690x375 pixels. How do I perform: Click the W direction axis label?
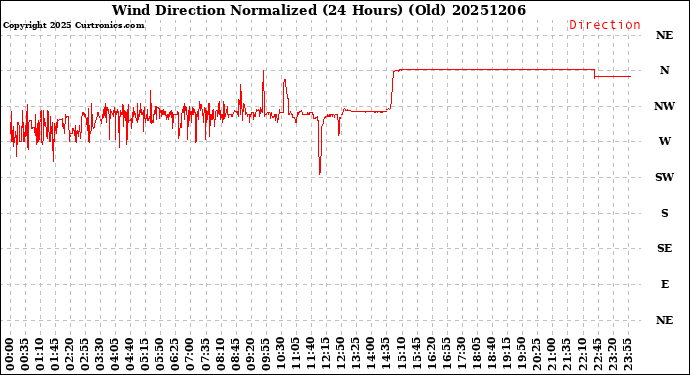point(664,141)
